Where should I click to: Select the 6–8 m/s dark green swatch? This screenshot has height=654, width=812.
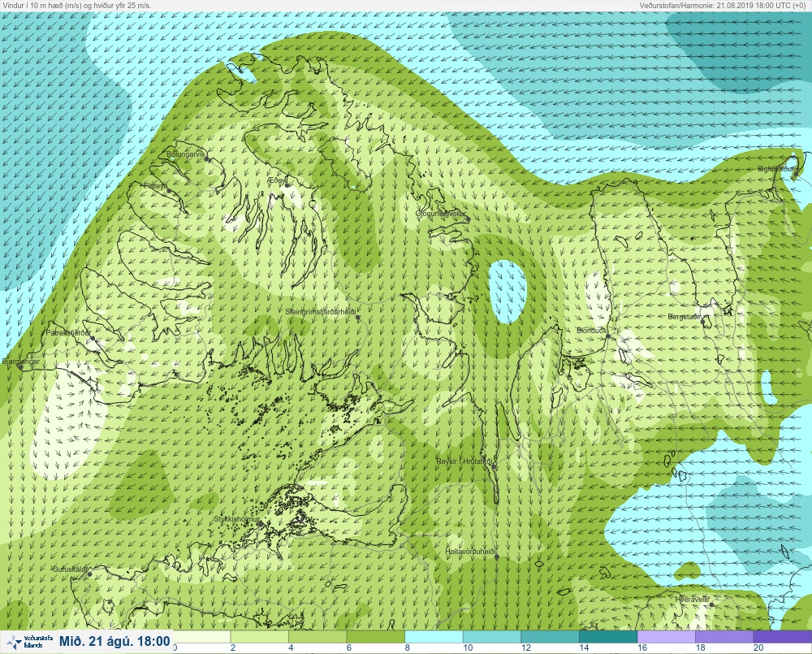point(375,636)
